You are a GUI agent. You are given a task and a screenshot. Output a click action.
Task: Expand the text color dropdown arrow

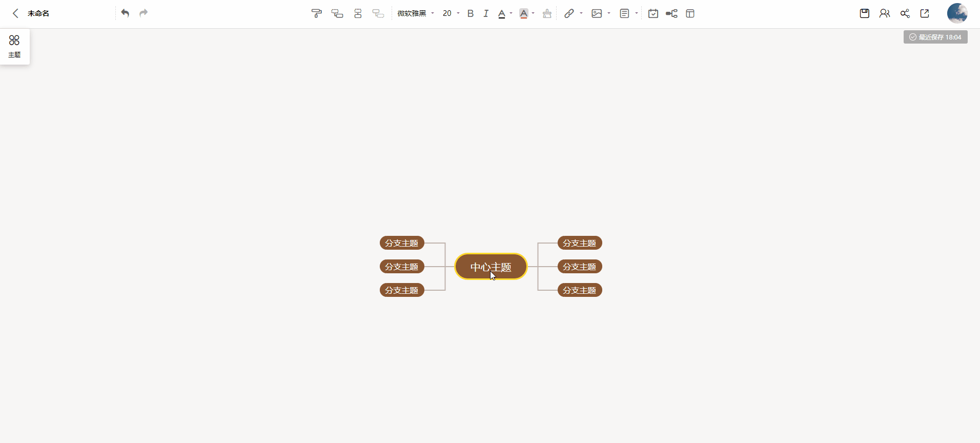coord(511,14)
